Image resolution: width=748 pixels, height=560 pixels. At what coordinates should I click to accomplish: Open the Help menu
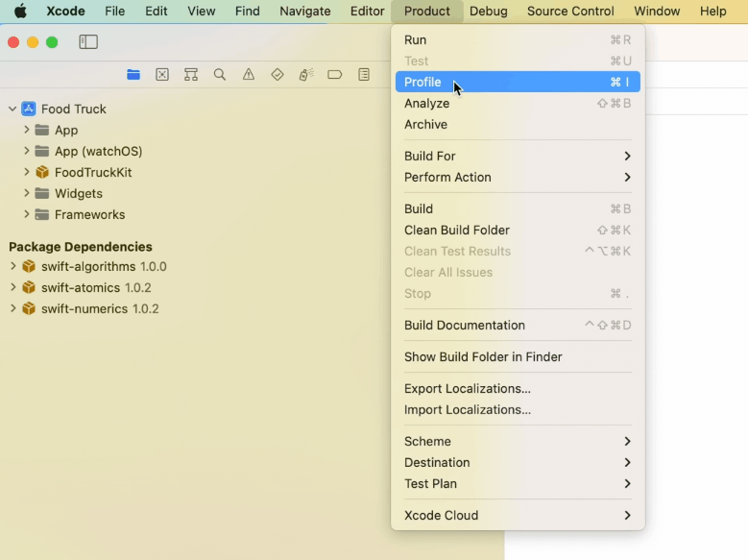[x=712, y=11]
